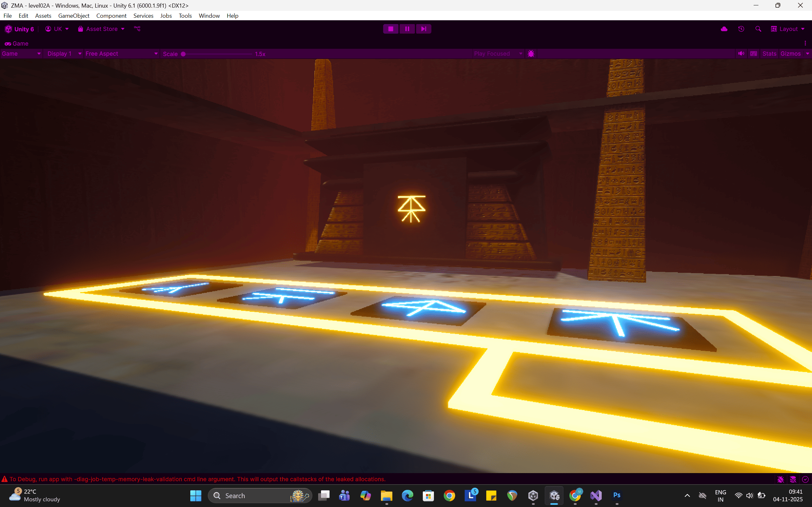Expand the Free Aspect dropdown
Viewport: 812px width, 507px height.
pos(121,54)
